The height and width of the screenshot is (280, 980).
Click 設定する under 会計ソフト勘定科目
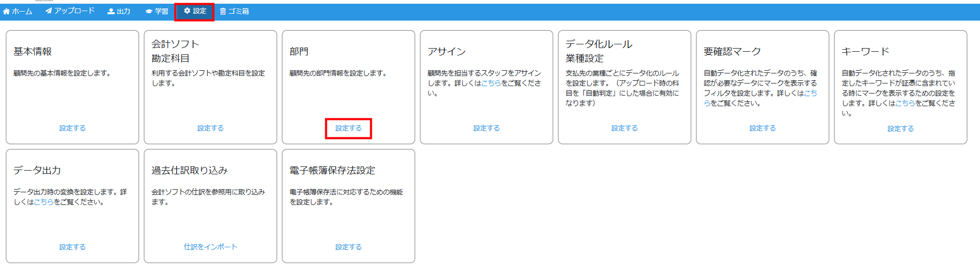click(210, 128)
